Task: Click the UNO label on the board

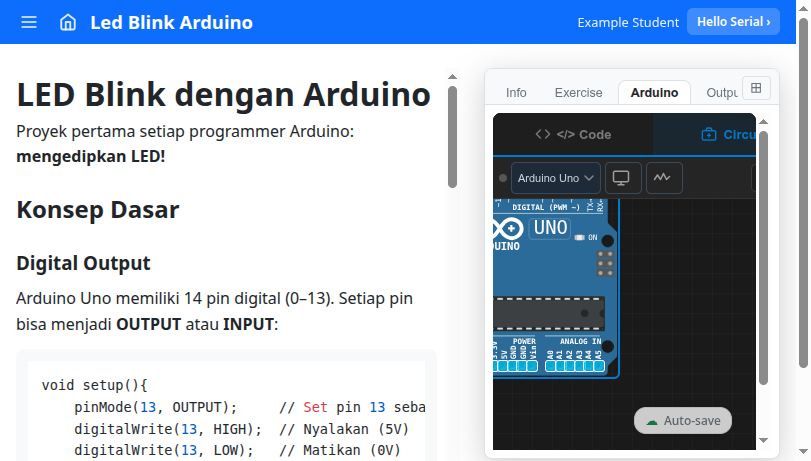Action: [550, 228]
